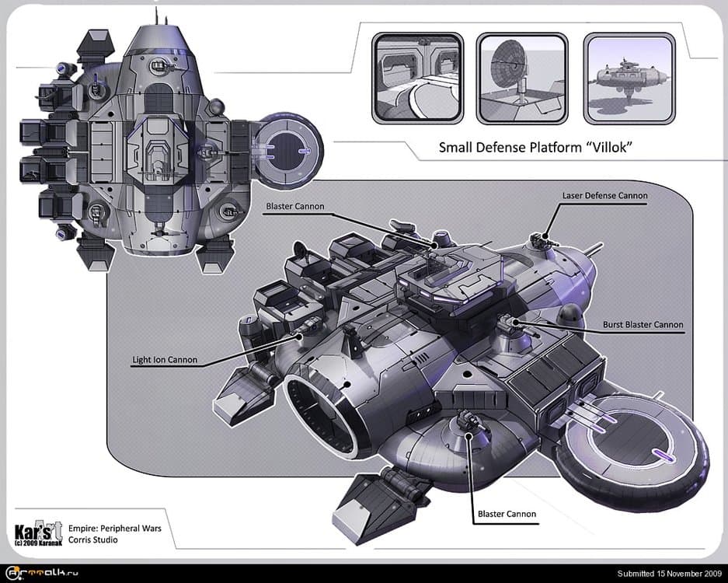Select the radar dish detail thumbnail
Image resolution: width=728 pixels, height=583 pixels.
522,77
